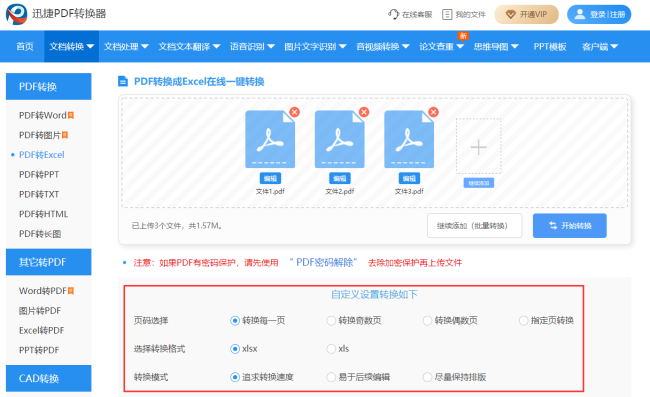
Task: Click the 迅捷PDF转换器 logo icon
Action: (x=17, y=14)
